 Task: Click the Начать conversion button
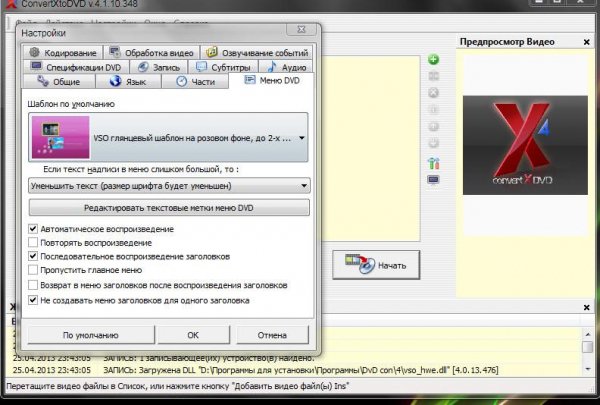click(x=376, y=265)
